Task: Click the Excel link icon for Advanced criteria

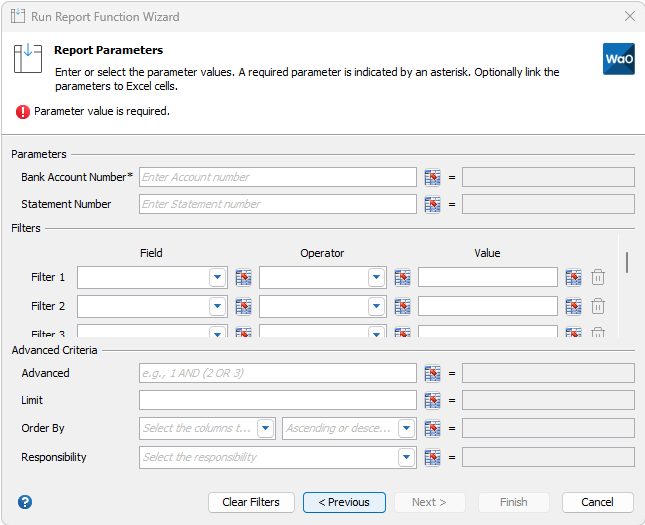Action: click(432, 373)
